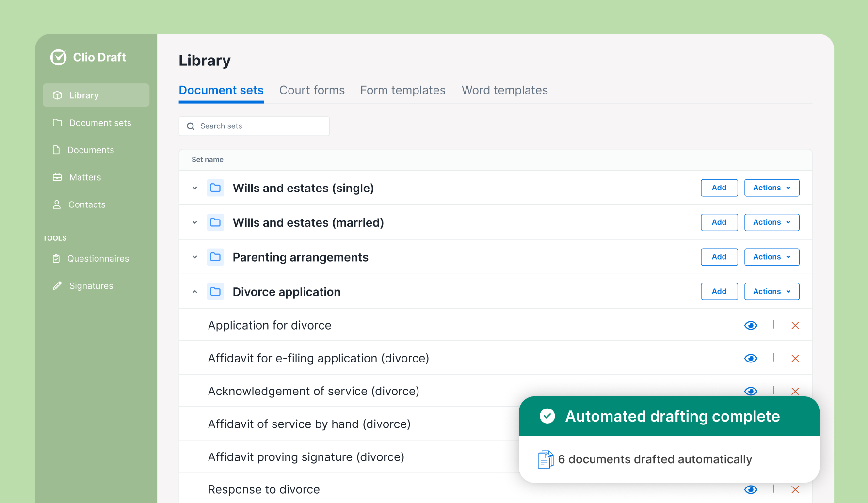868x503 pixels.
Task: Add to Wills and estates (single) set
Action: point(719,188)
